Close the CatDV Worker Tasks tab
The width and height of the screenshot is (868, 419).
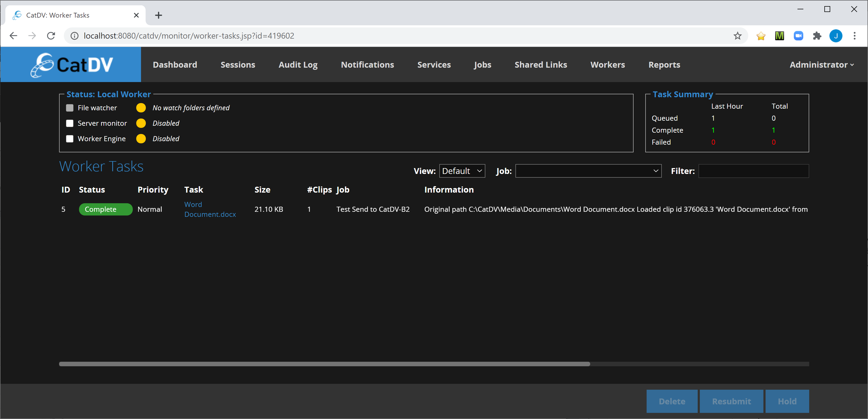[136, 15]
